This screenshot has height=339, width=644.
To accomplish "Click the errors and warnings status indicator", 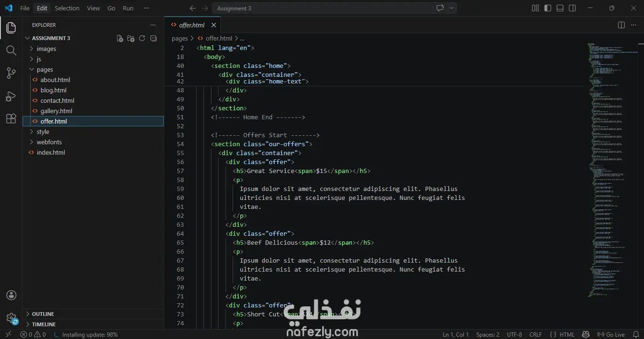I will tap(33, 334).
